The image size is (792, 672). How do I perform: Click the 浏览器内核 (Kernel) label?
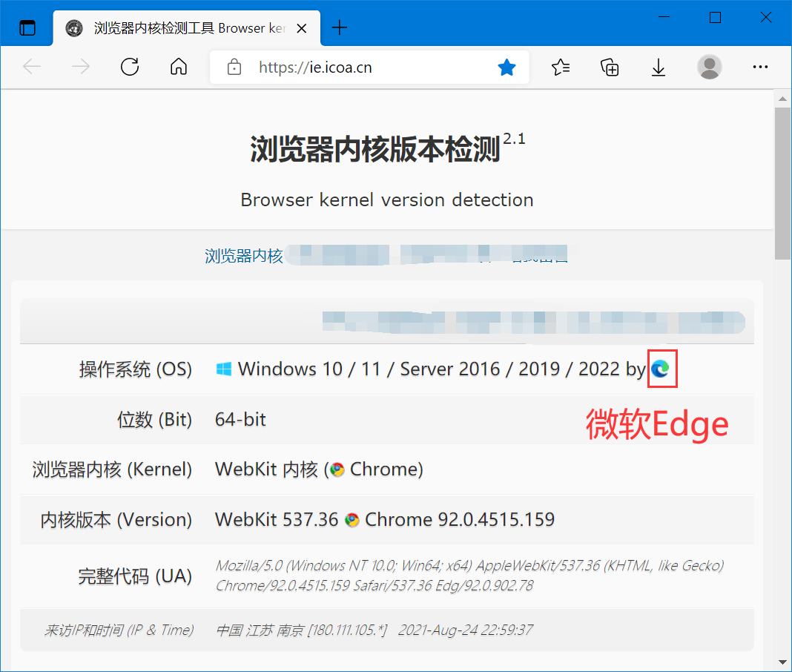[x=112, y=470]
